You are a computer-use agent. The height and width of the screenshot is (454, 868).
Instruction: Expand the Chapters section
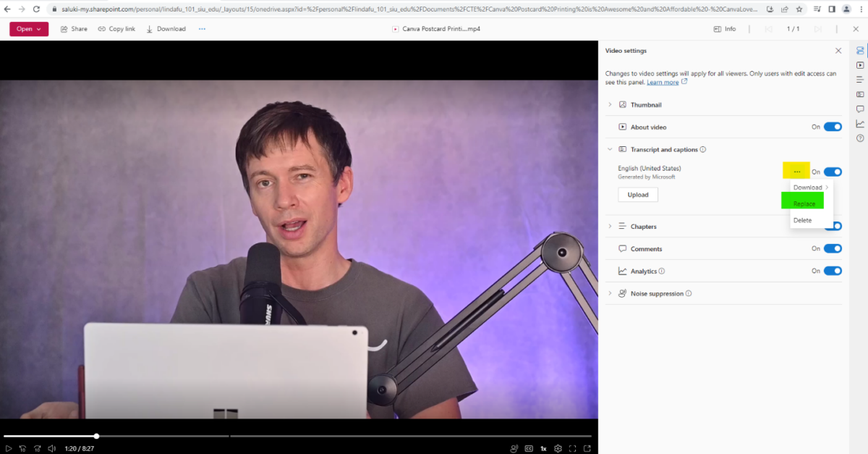(610, 226)
